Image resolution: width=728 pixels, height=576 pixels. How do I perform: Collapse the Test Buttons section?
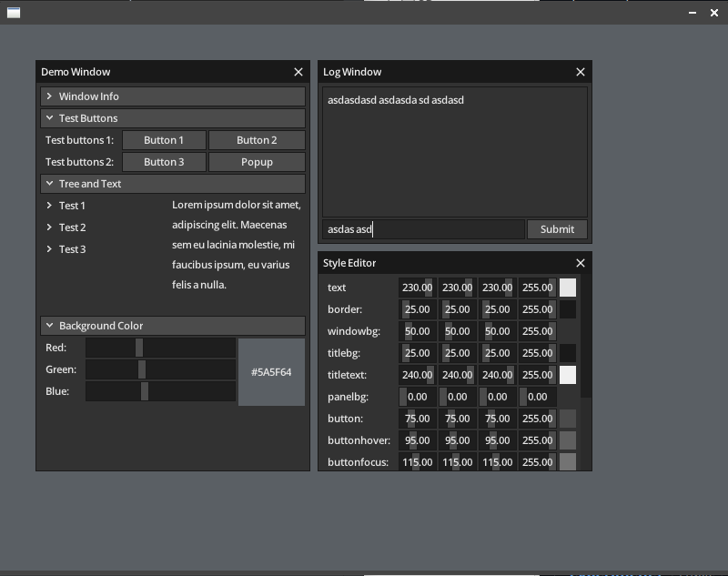point(173,118)
